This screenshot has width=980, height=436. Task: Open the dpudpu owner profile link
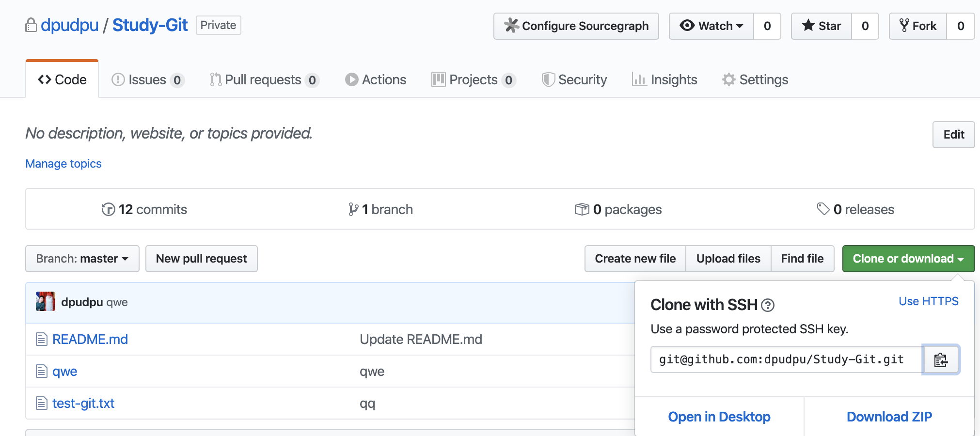pyautogui.click(x=70, y=25)
